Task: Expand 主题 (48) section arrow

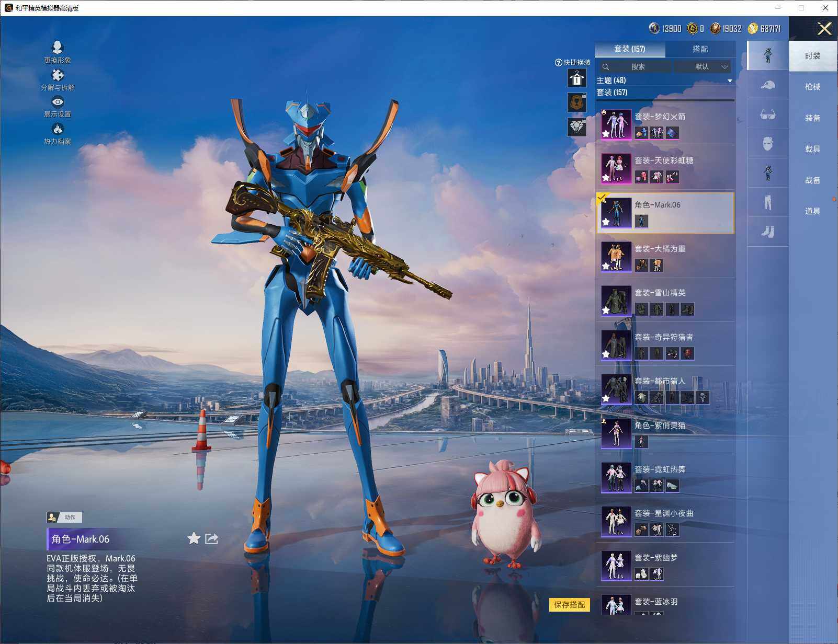Action: [730, 80]
